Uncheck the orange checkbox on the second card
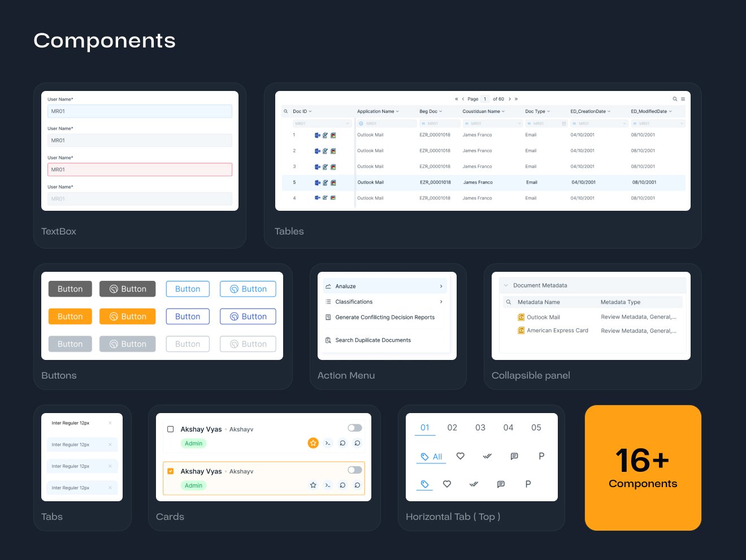The height and width of the screenshot is (560, 746). point(170,470)
